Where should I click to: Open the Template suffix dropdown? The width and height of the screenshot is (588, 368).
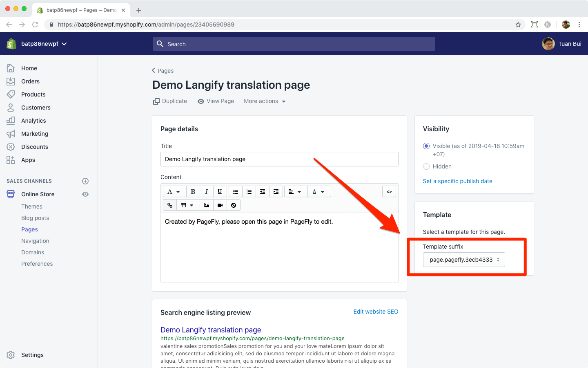464,260
